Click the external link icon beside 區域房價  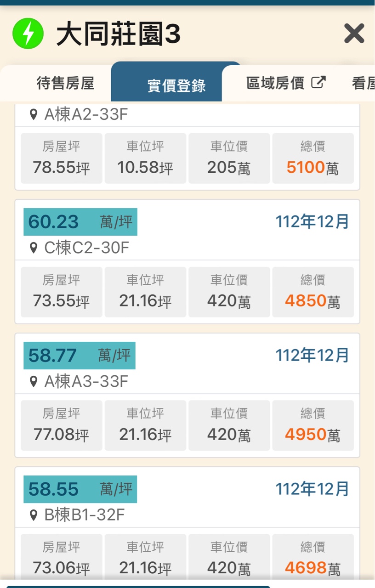[x=318, y=83]
